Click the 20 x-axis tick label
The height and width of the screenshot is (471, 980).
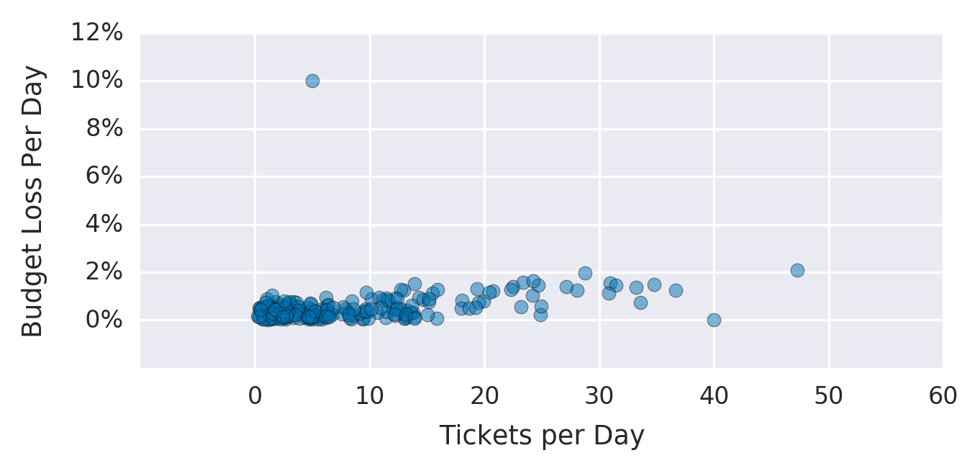(x=484, y=395)
